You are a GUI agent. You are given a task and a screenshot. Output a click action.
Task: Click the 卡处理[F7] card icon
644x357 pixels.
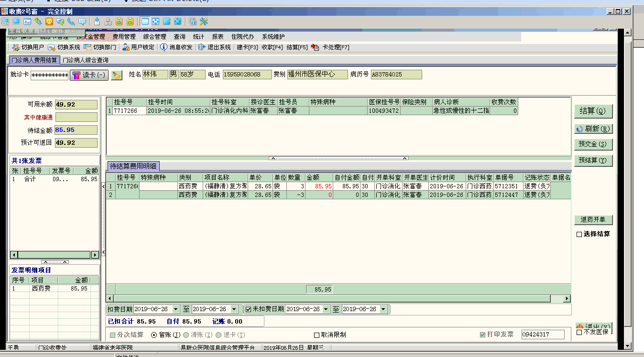[315, 47]
